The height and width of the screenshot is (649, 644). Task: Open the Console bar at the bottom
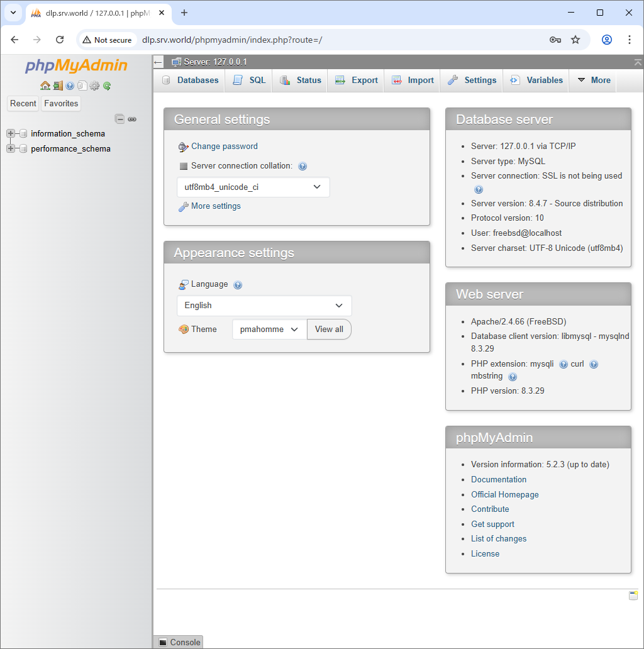179,642
